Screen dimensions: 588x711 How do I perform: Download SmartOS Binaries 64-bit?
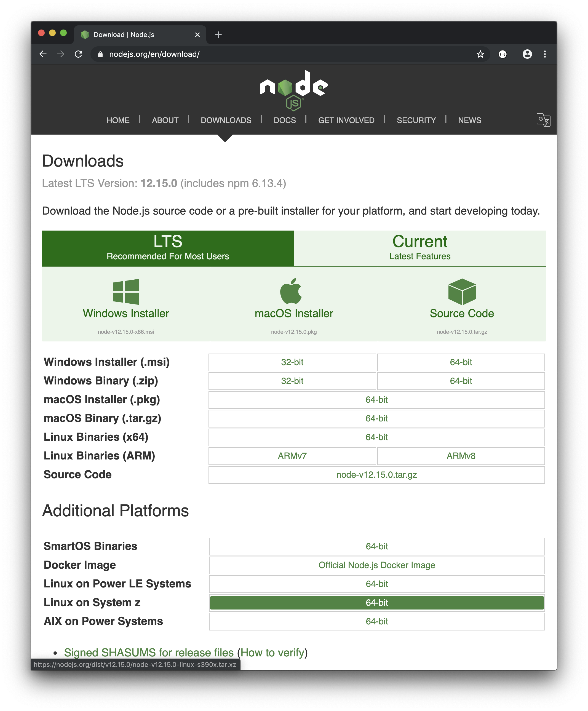[x=377, y=546]
